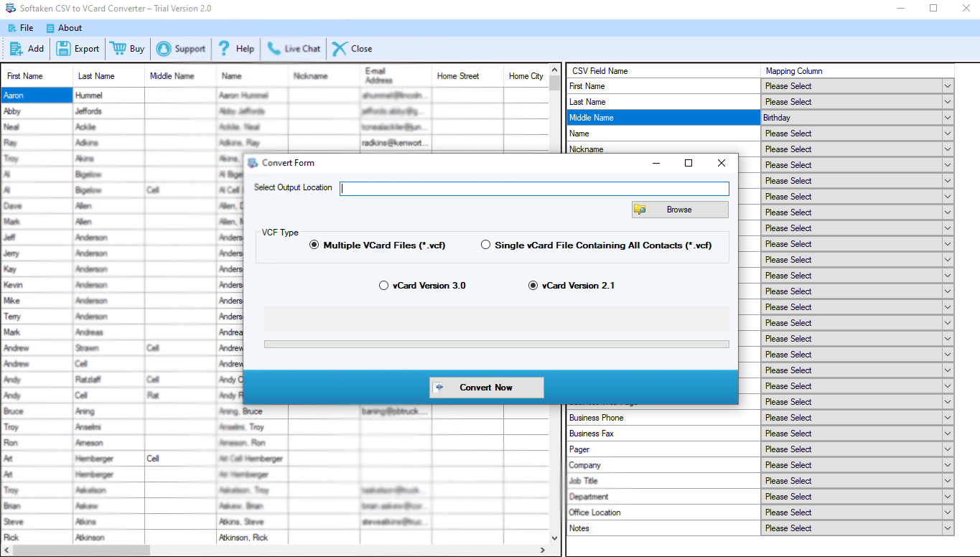This screenshot has width=980, height=557.
Task: Click the folder icon on Browse button
Action: 640,210
